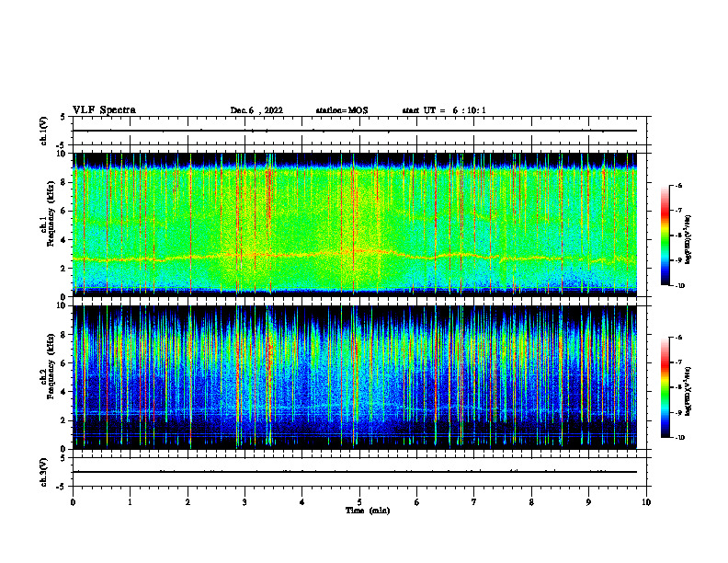Click the ch.1 color scale label log(PSD)(V²/Hz)

688,240
